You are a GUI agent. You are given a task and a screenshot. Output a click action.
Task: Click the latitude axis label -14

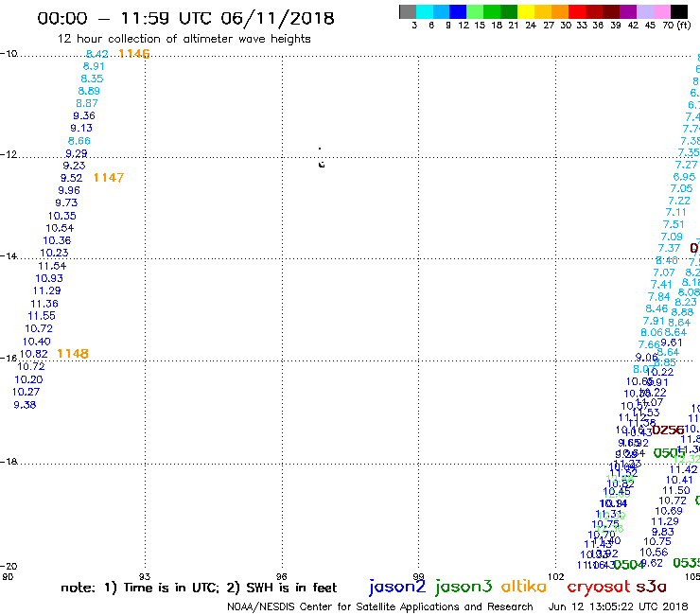9,255
